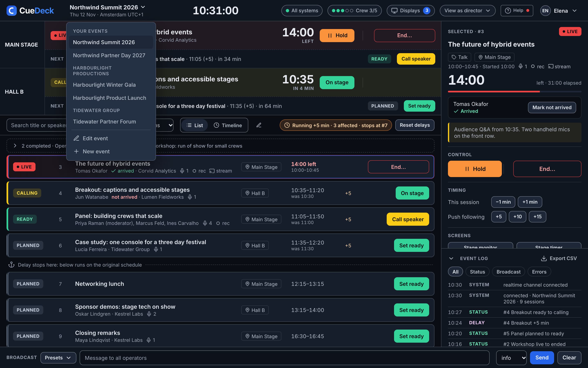Click the clock icon in the running delay banner
This screenshot has width=588, height=368.
tap(287, 125)
